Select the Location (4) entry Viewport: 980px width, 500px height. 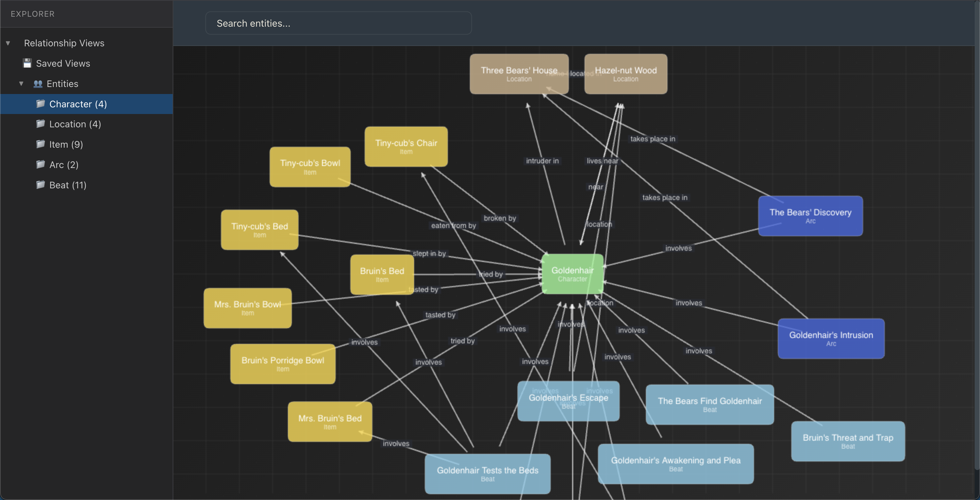75,124
